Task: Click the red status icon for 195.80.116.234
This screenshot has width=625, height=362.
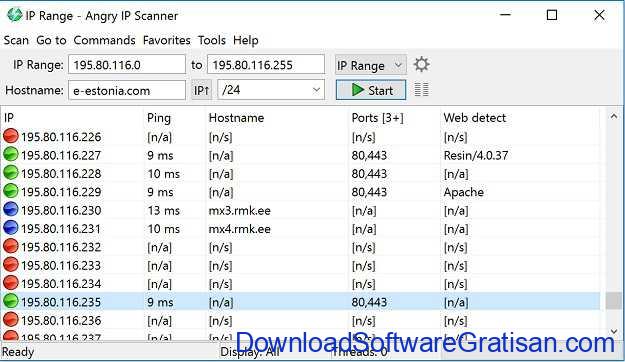Action: [x=11, y=283]
